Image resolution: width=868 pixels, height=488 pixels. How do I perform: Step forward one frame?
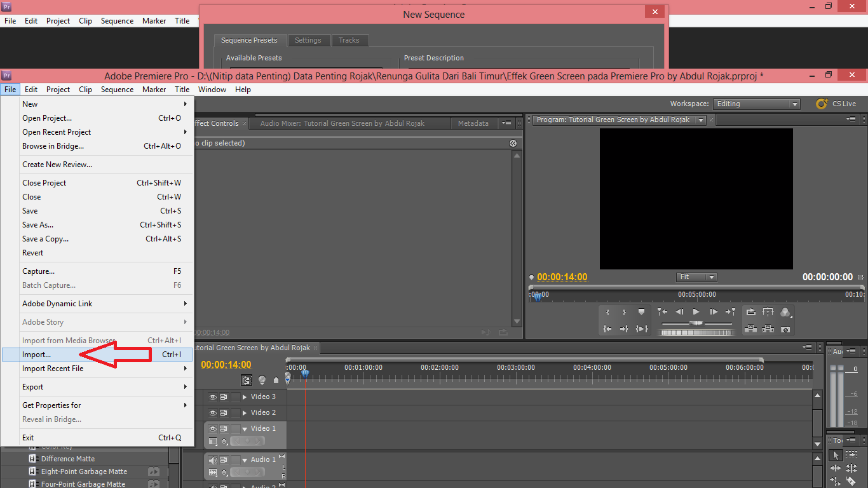[x=714, y=312]
